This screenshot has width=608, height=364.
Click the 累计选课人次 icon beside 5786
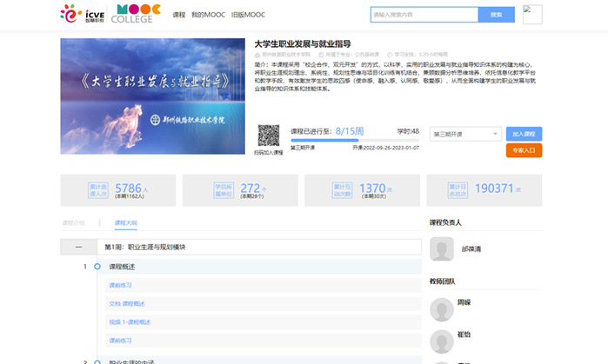pos(98,190)
